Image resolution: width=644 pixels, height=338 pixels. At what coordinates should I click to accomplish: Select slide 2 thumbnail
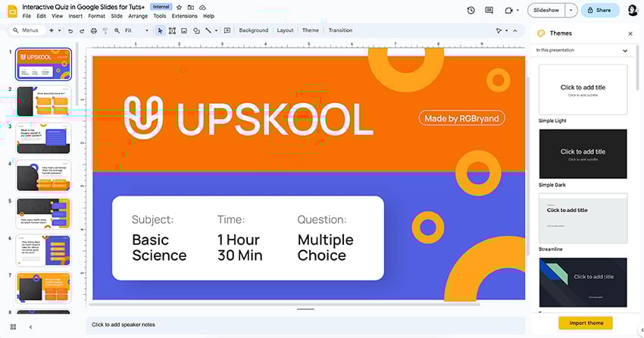tap(43, 101)
